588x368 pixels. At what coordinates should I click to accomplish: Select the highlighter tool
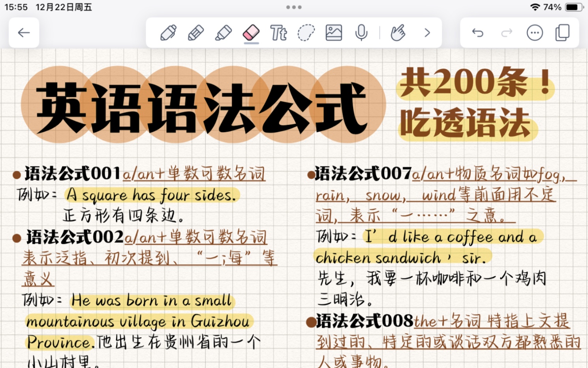pos(224,33)
